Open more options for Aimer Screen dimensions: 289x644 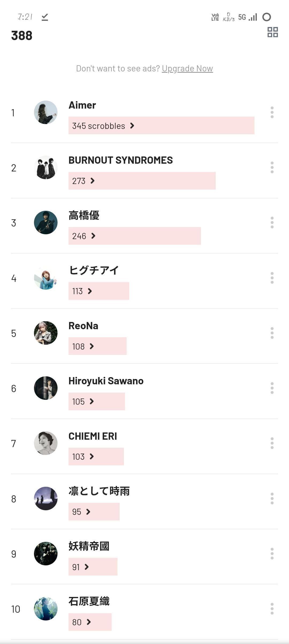click(272, 112)
